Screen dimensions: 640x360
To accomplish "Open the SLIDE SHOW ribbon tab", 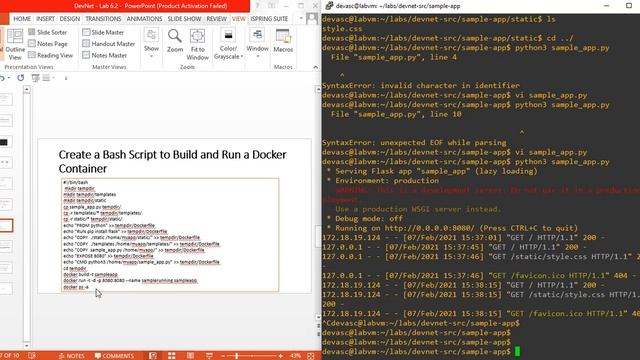I will tap(184, 19).
